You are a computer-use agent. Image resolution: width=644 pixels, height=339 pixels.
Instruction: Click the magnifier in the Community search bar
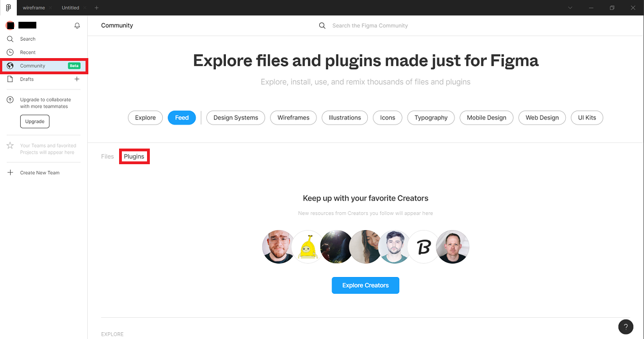[x=322, y=25]
